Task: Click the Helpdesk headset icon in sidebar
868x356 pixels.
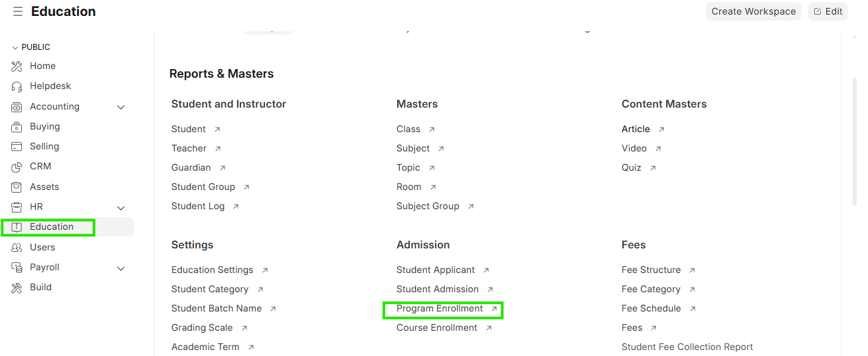Action: [17, 86]
